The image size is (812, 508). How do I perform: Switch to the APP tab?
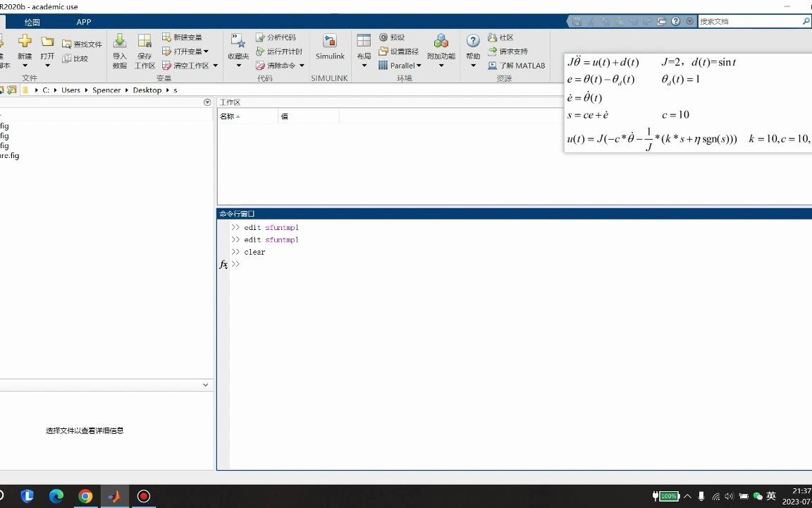tap(84, 22)
